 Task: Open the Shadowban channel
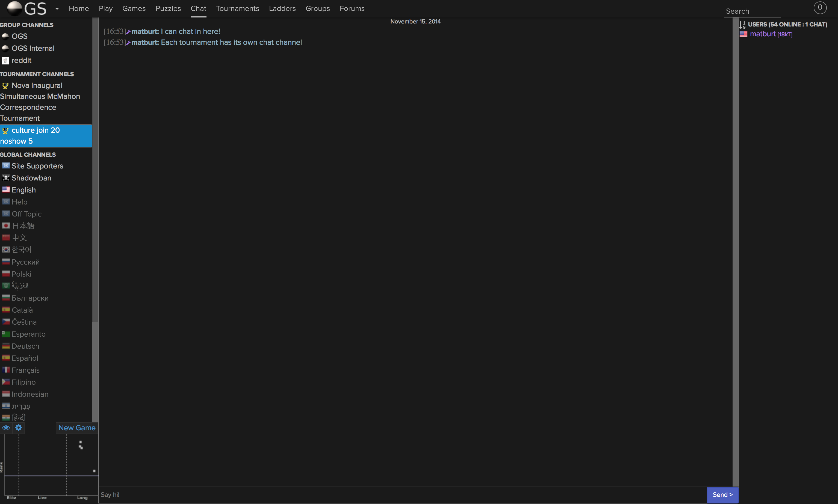(x=31, y=178)
